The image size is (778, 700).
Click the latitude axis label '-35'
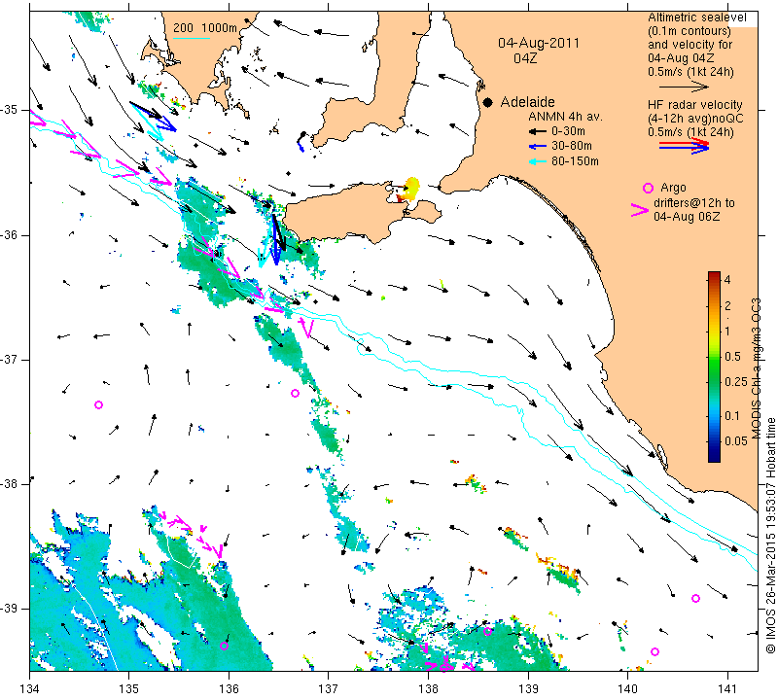click(10, 110)
